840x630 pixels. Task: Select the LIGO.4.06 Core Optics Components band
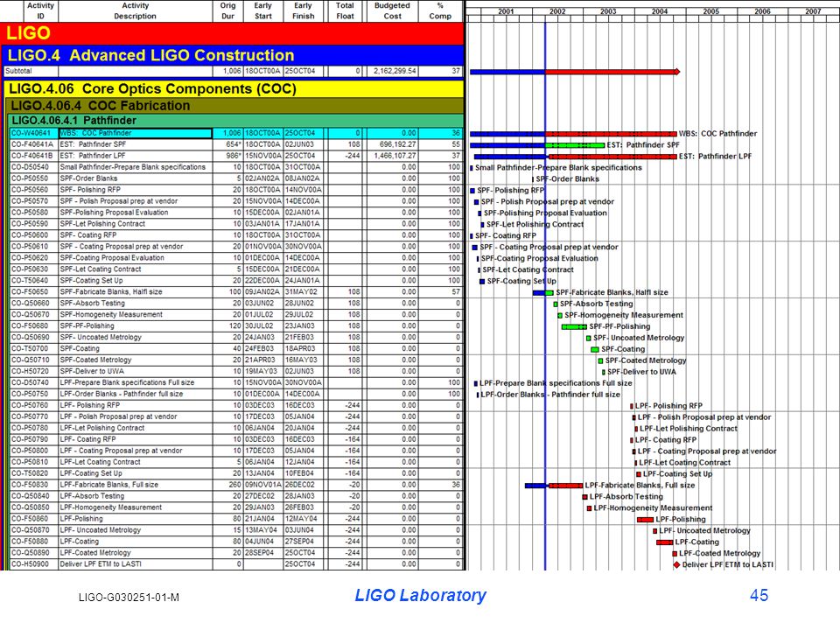point(234,88)
